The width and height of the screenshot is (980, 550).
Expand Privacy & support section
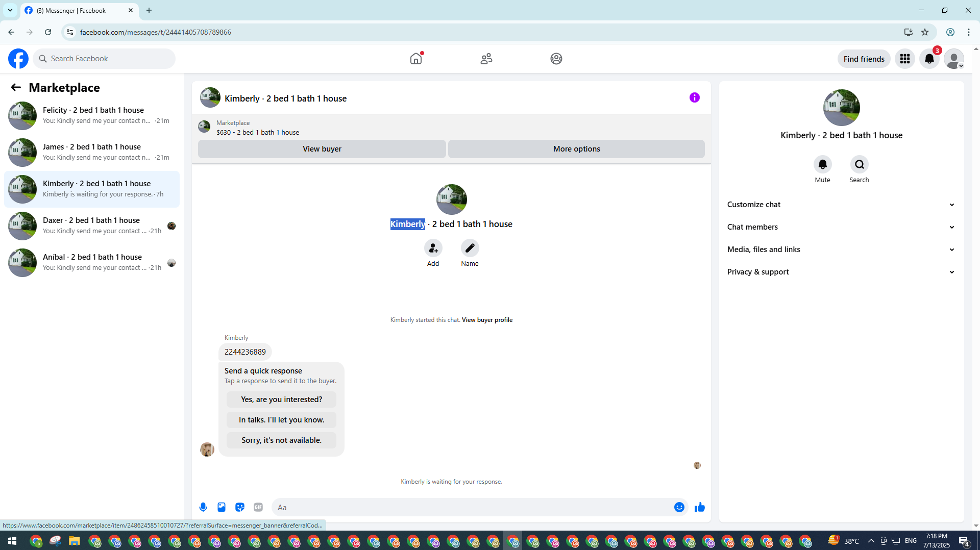coord(841,272)
